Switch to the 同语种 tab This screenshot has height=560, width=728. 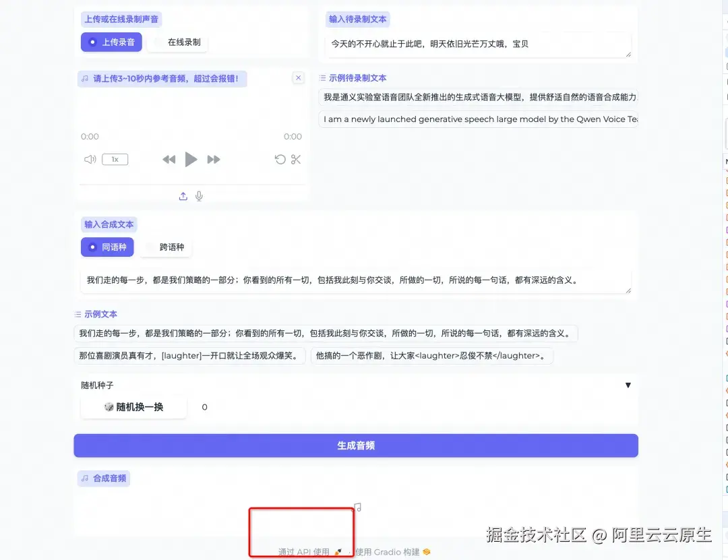(107, 247)
